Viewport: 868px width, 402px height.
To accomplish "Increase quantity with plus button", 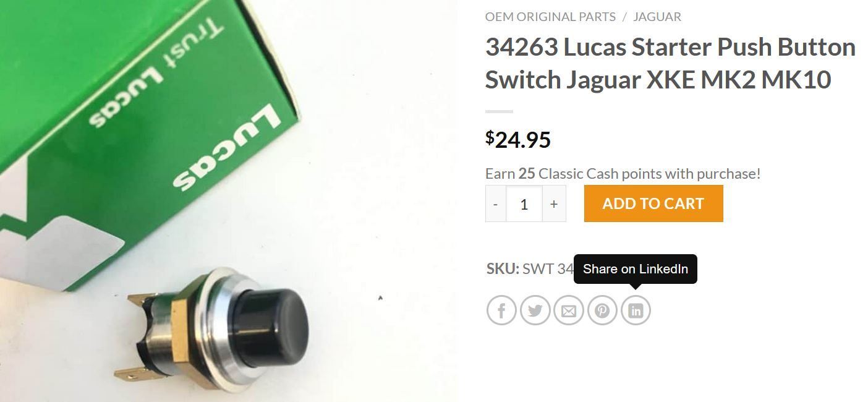I will (x=554, y=203).
